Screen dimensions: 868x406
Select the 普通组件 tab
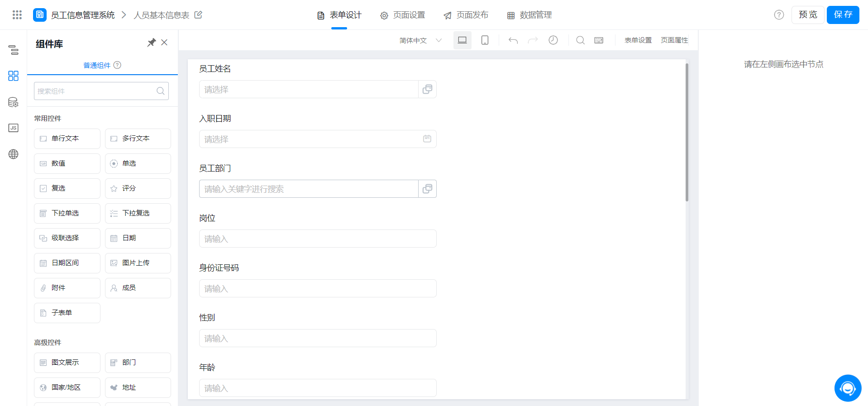coord(97,65)
